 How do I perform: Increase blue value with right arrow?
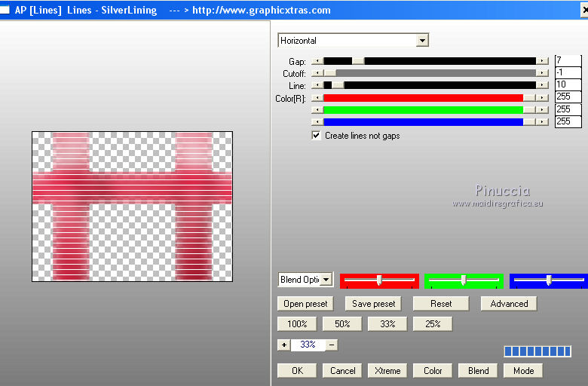point(542,122)
